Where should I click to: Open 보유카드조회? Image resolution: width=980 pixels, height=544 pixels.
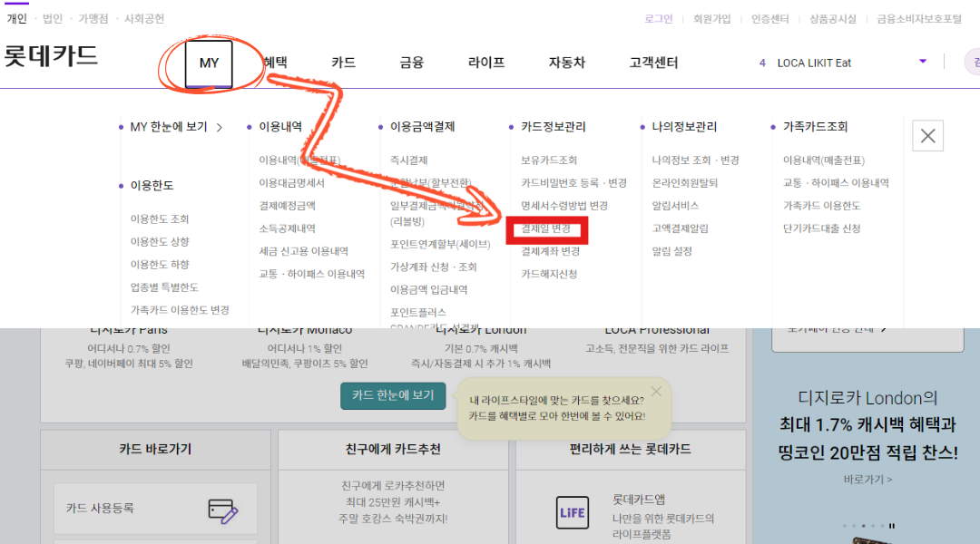(549, 160)
